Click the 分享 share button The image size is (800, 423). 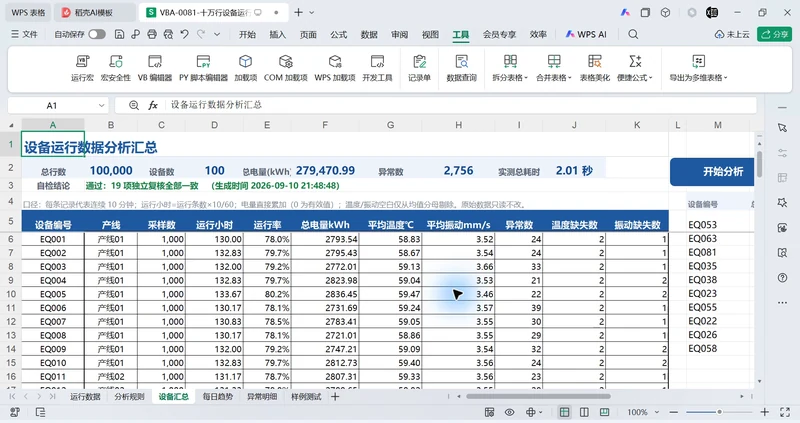coord(774,34)
